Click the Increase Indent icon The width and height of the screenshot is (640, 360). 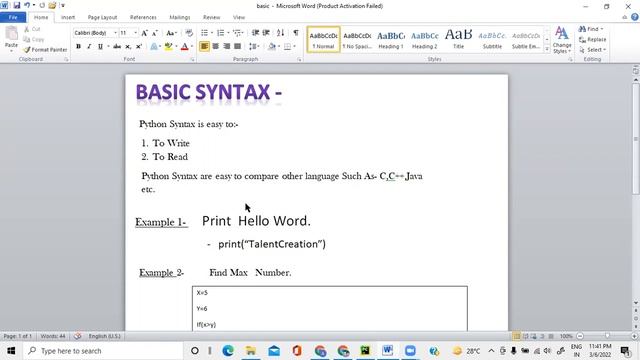point(266,33)
